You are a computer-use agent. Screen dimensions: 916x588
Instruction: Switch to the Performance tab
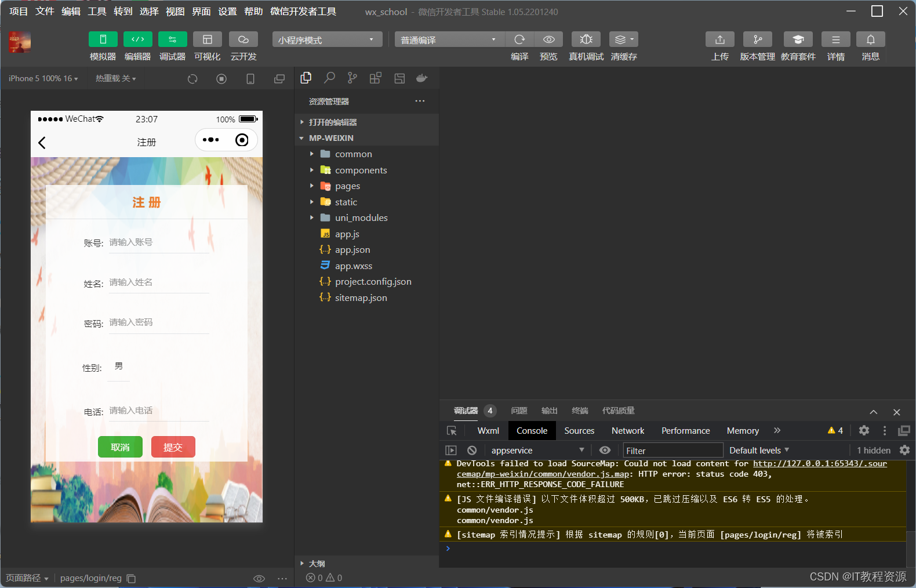[685, 431]
